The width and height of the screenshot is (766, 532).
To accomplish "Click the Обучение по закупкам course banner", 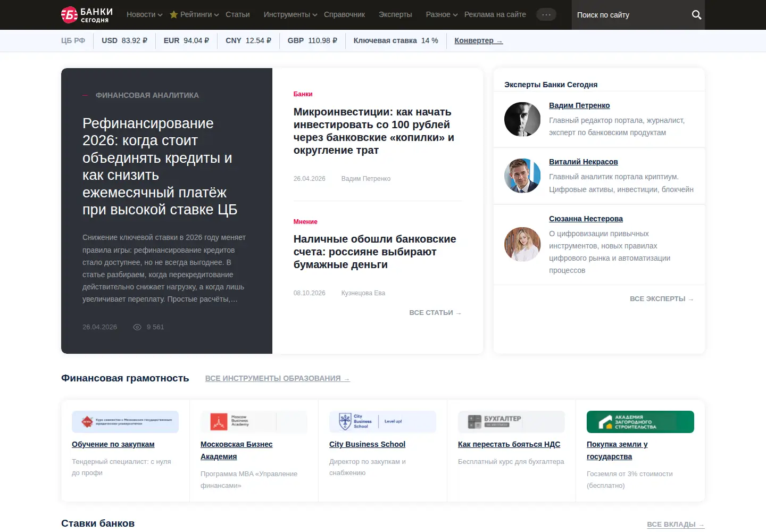I will [125, 422].
